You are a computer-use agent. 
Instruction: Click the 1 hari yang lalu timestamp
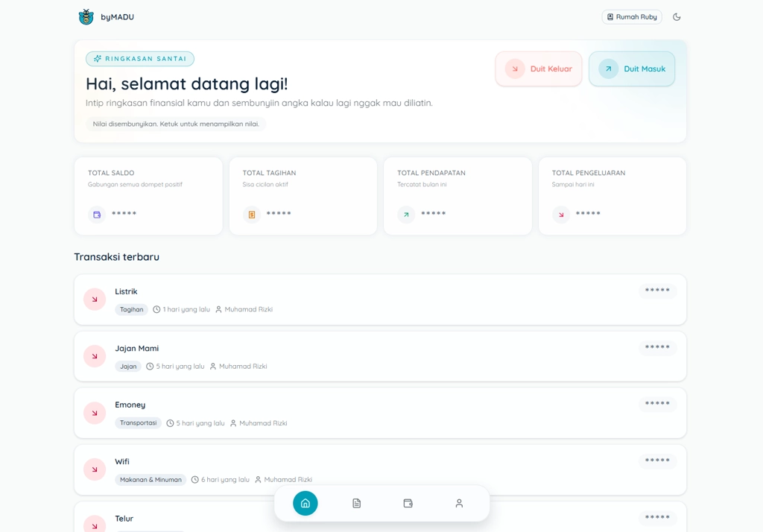pyautogui.click(x=186, y=309)
